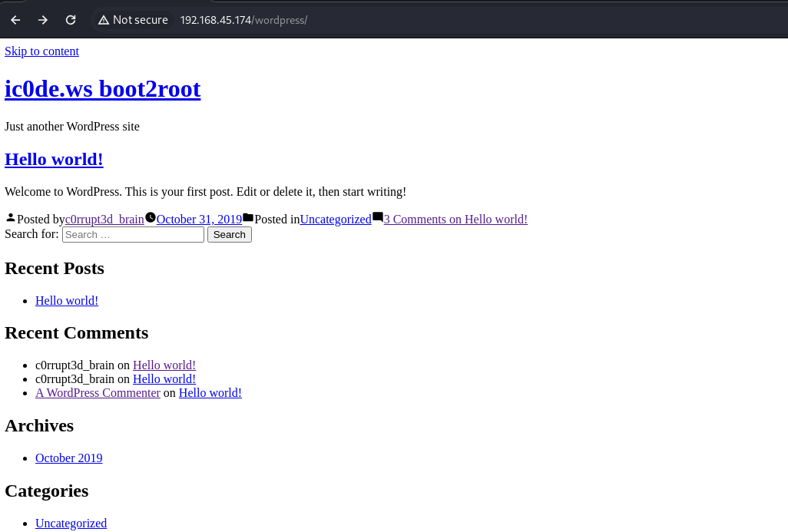Click the Recent Comments heading
788x532 pixels.
click(76, 333)
